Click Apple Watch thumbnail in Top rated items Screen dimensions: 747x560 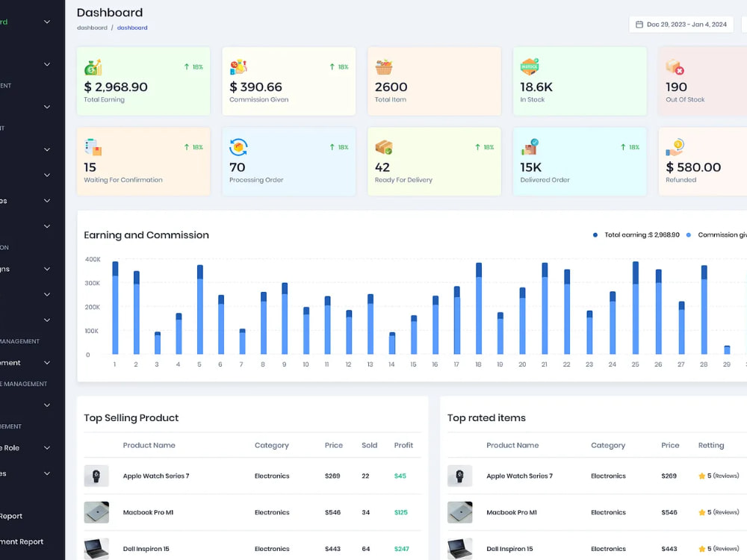(x=459, y=476)
